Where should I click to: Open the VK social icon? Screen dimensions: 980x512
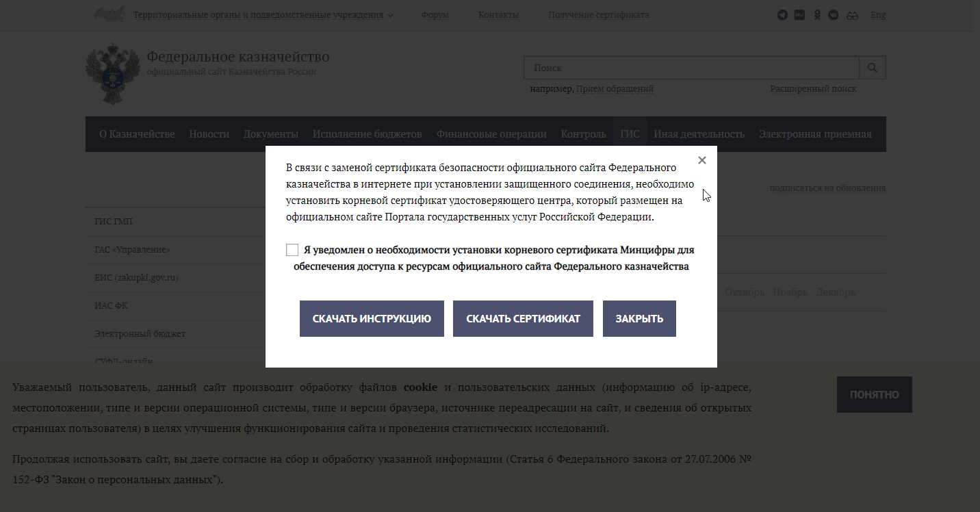(x=833, y=15)
